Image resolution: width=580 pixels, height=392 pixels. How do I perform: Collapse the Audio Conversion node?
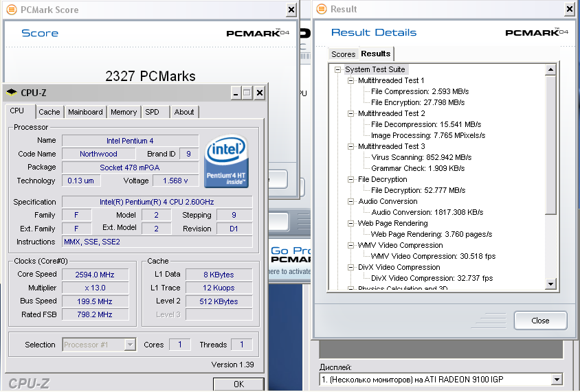tap(350, 201)
